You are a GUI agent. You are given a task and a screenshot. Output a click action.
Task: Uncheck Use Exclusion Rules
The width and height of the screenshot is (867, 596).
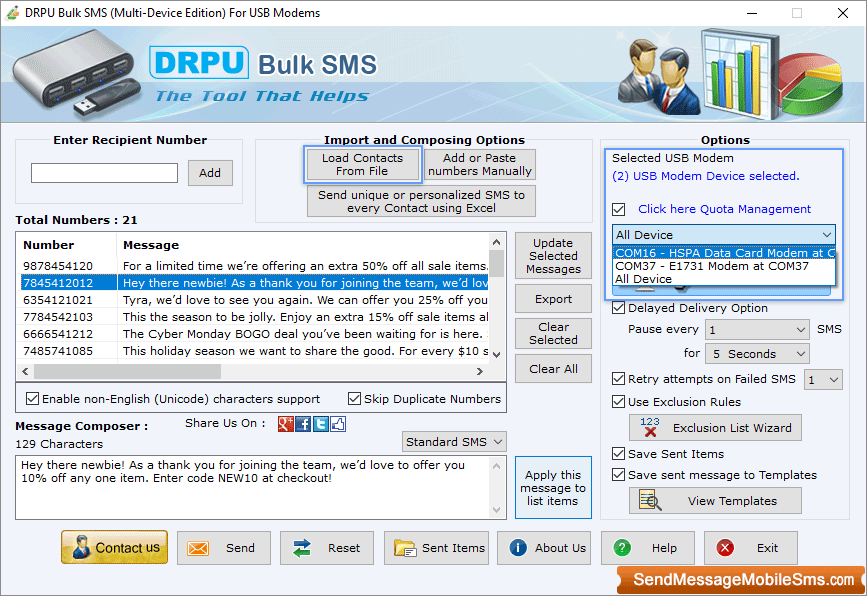point(619,402)
